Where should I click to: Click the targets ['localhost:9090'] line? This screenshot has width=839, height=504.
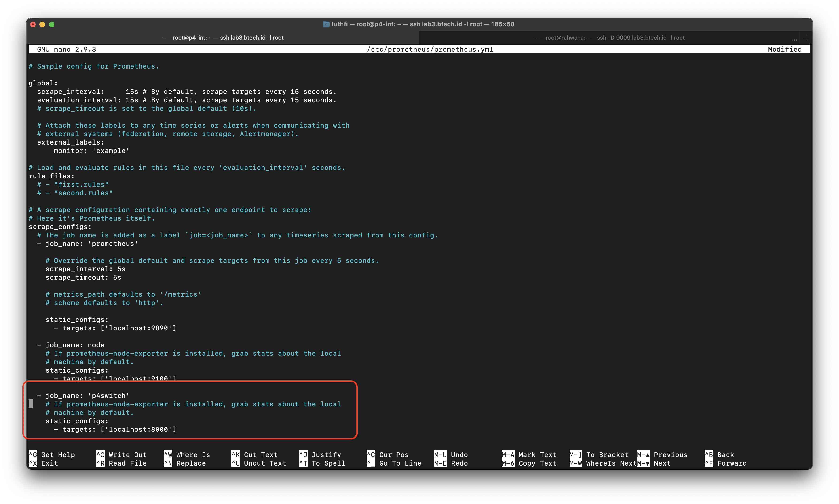pos(115,328)
